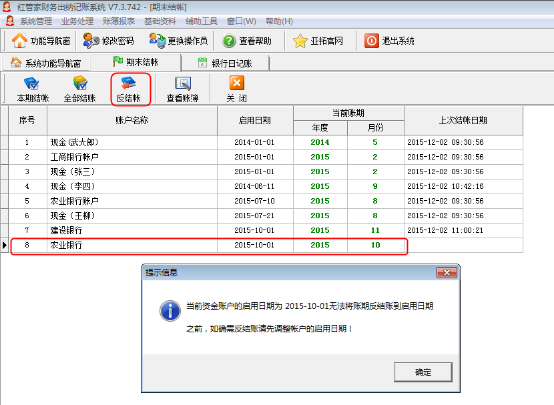The image size is (554, 405).
Task: Click 亚拓官网 star icon
Action: coord(300,41)
